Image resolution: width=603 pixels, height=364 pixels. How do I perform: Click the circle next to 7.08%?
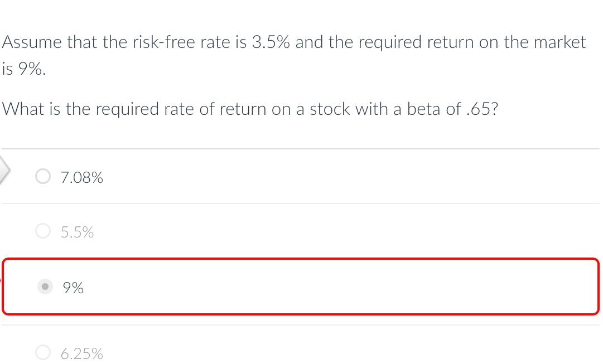coord(43,176)
